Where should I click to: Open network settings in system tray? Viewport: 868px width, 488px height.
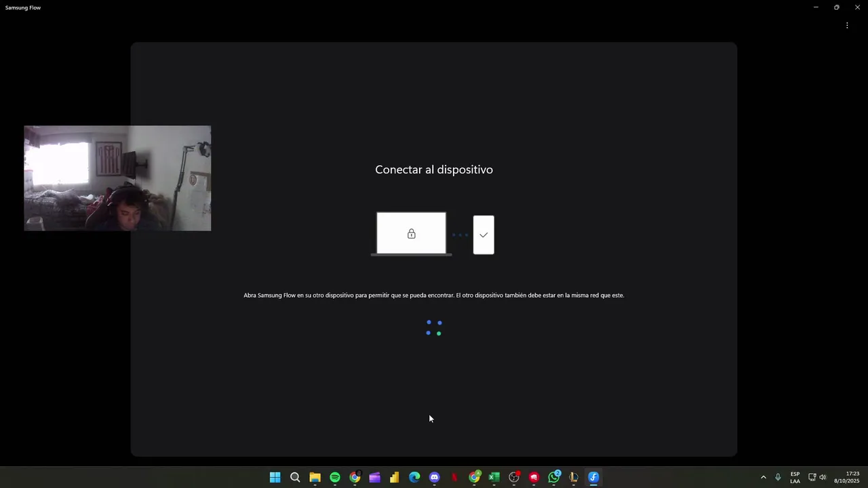click(812, 477)
